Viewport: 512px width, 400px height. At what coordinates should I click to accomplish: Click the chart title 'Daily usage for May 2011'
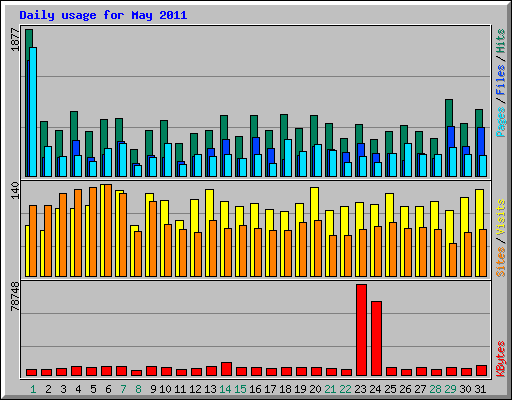103,16
